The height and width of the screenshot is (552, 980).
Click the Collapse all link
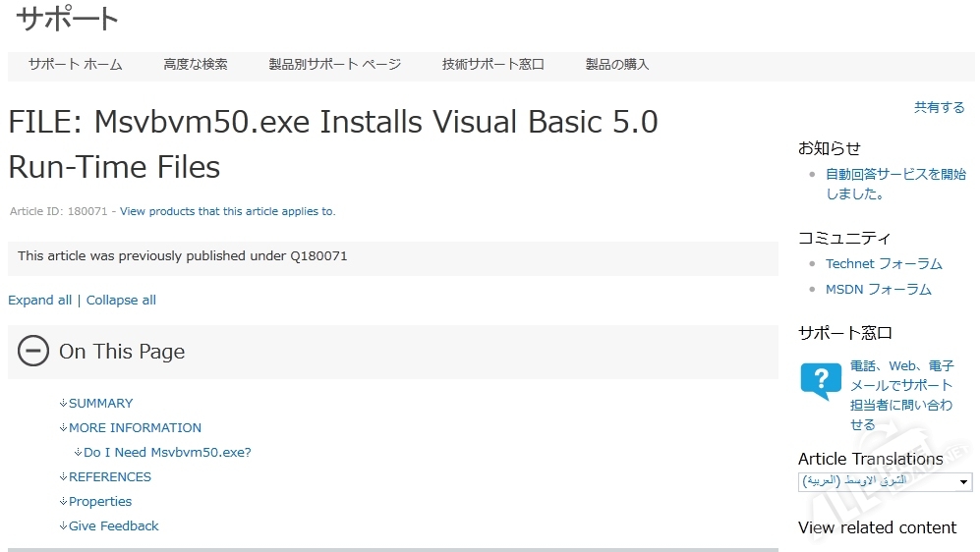pyautogui.click(x=121, y=301)
